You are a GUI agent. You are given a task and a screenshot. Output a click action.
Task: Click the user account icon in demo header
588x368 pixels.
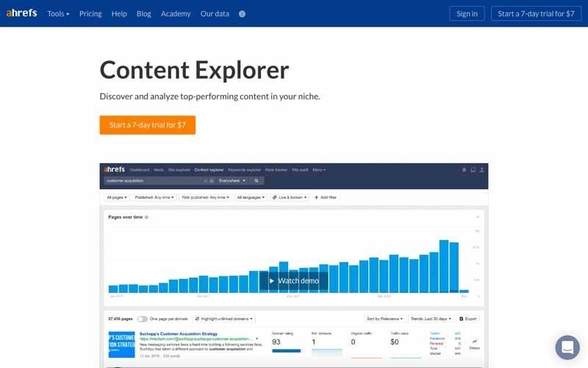482,170
